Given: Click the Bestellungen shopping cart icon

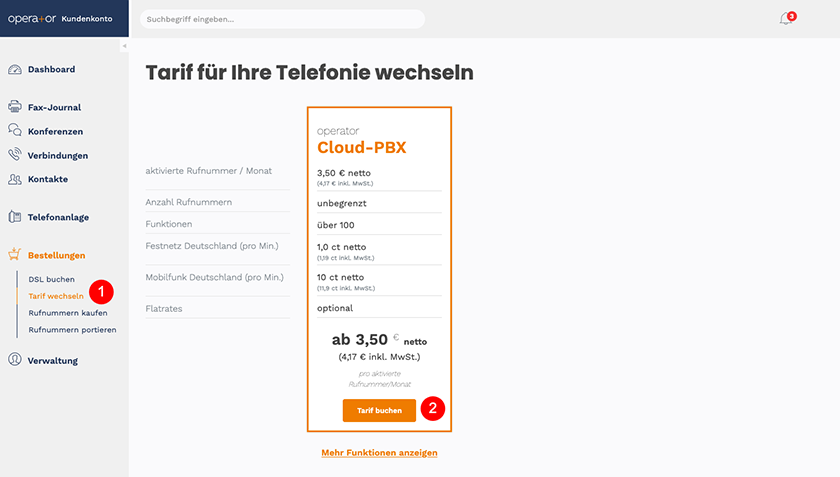Looking at the screenshot, I should pos(14,254).
